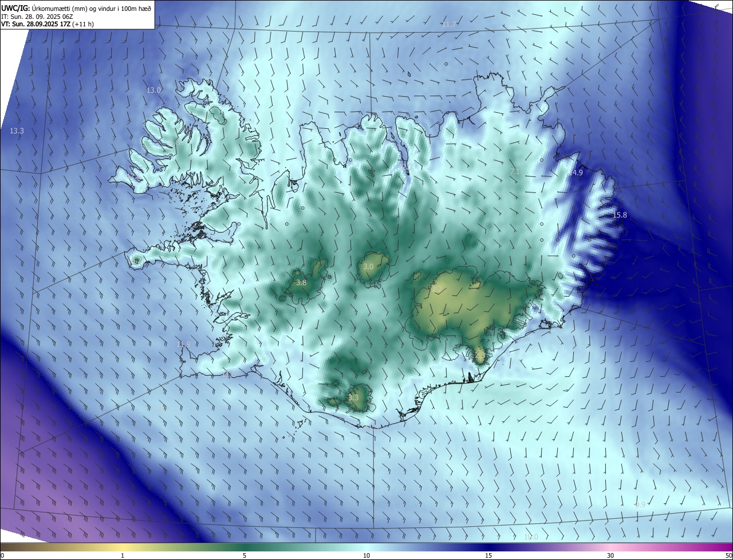Click the 15 tick label on the colour scale

(x=488, y=555)
